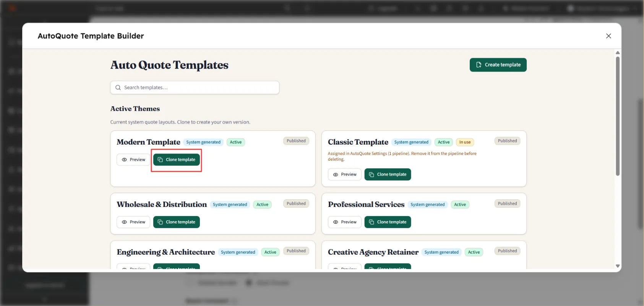The height and width of the screenshot is (306, 644).
Task: Click the dialog scrollbar down arrow
Action: (618, 266)
